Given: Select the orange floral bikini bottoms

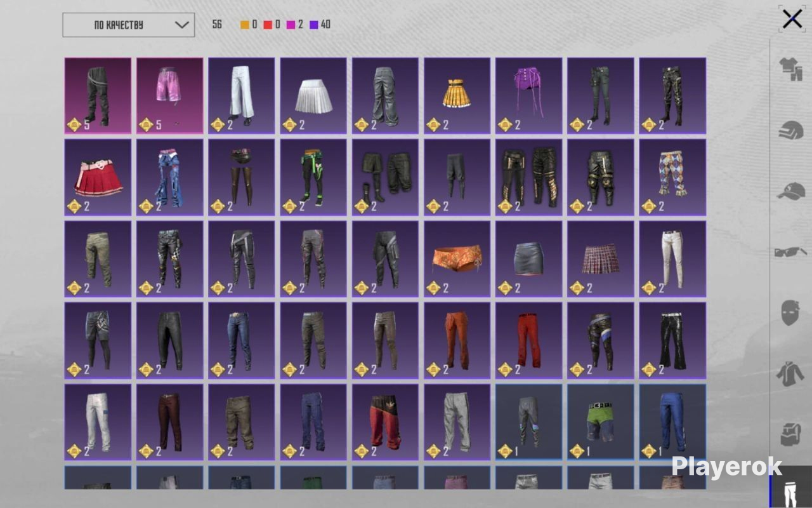Looking at the screenshot, I should 457,258.
